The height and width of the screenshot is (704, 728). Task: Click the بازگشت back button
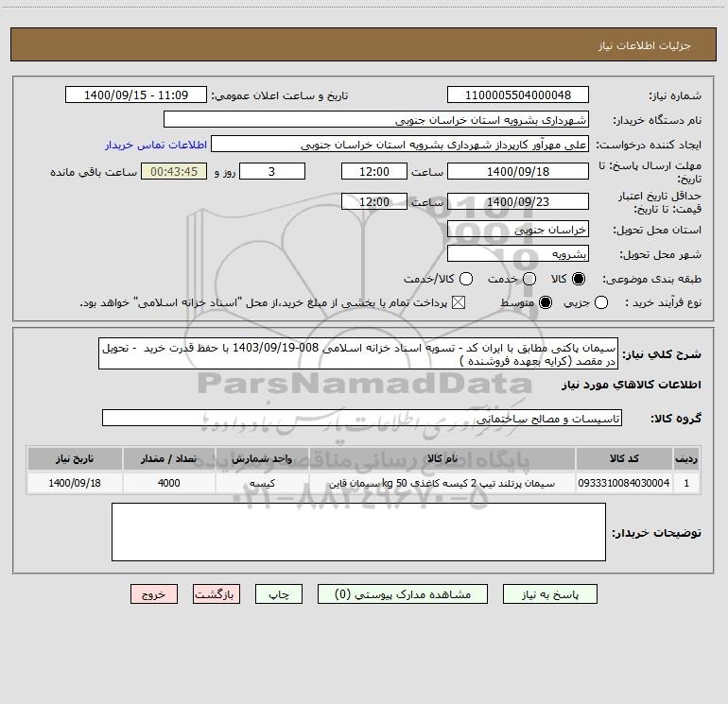(x=217, y=594)
